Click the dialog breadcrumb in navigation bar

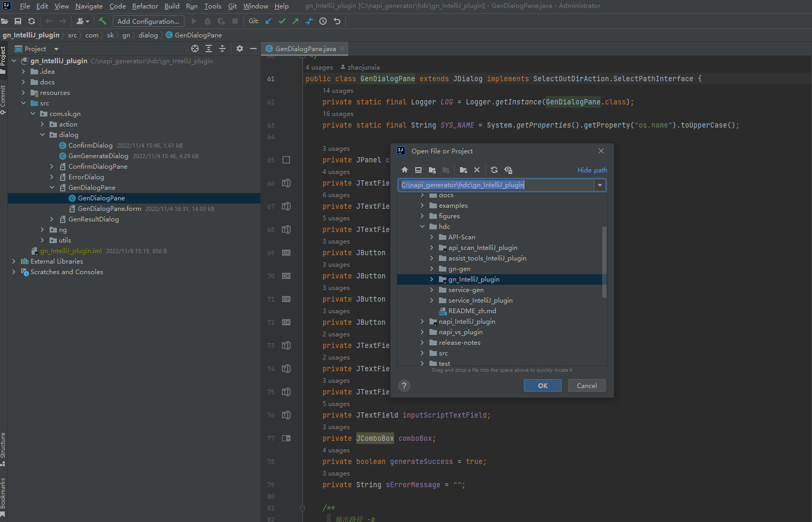tap(148, 35)
